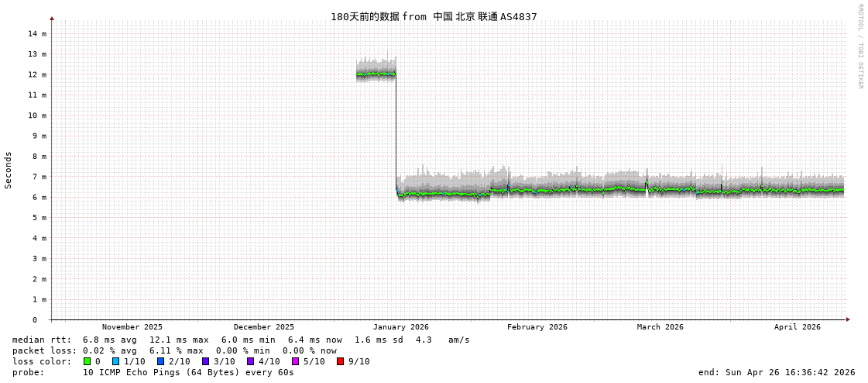This screenshot has height=383, width=868.
Task: Click the green 0 loss color swatch
Action: pos(87,361)
